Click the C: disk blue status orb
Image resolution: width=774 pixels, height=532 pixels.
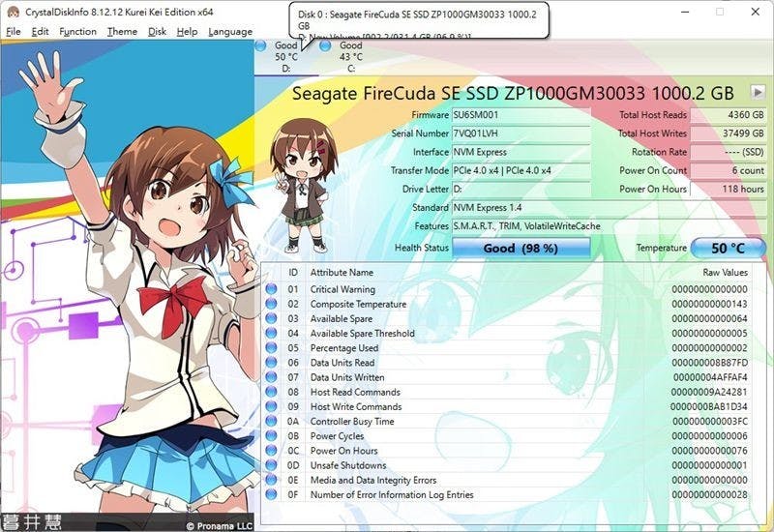click(325, 45)
